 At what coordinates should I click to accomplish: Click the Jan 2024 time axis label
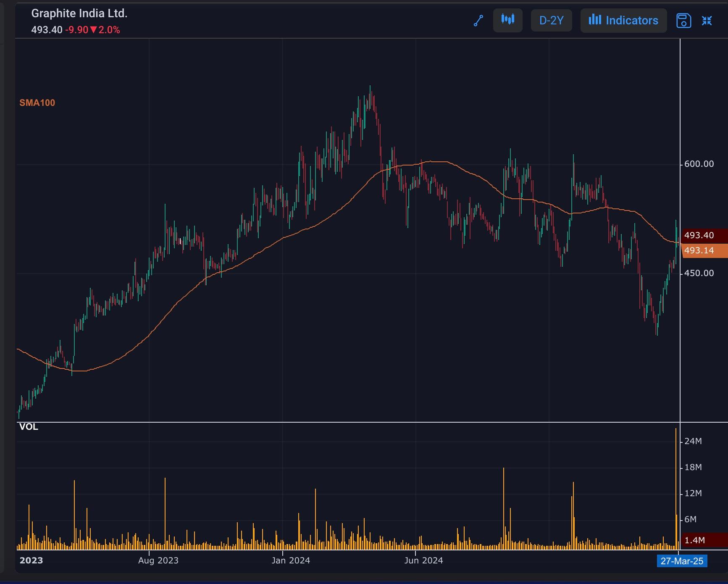pyautogui.click(x=291, y=560)
